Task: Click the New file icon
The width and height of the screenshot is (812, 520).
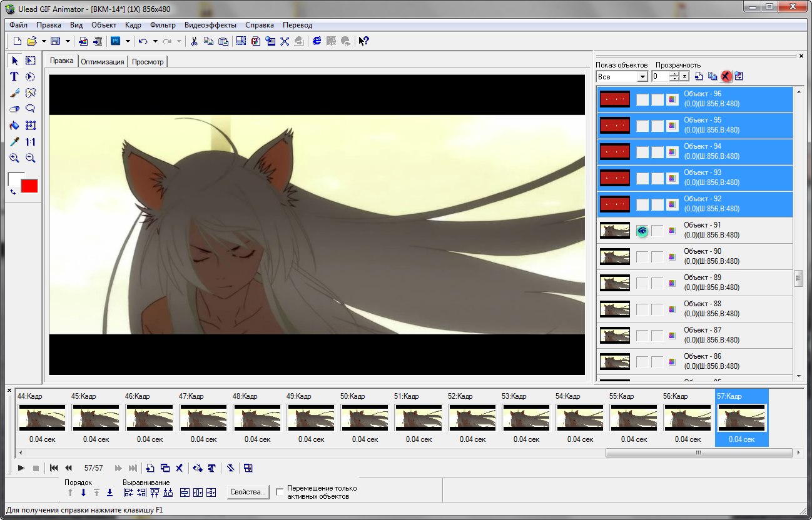Action: click(18, 41)
